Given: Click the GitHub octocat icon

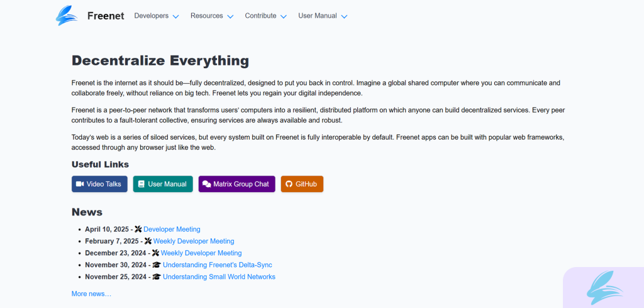Looking at the screenshot, I should coord(289,184).
